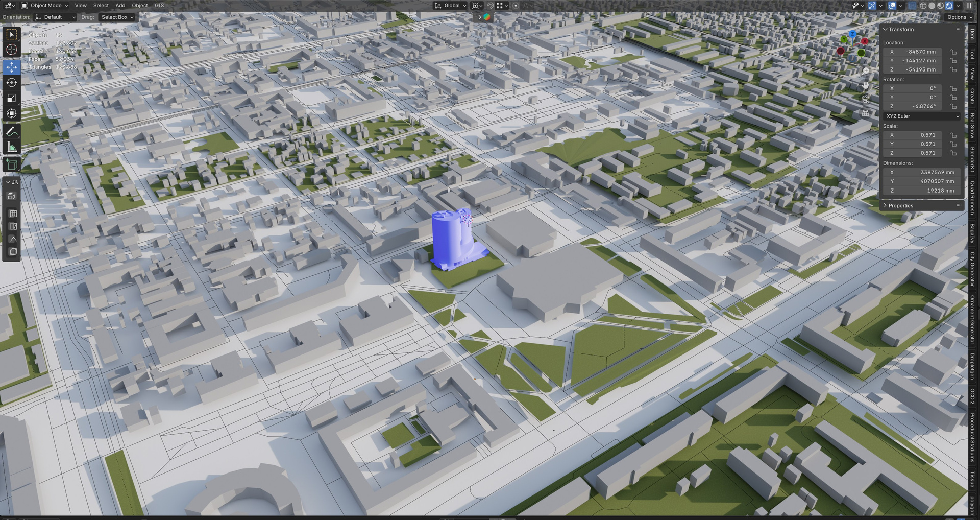Click the blue Z axis on the navigation gizmo
The height and width of the screenshot is (520, 980).
pos(852,34)
